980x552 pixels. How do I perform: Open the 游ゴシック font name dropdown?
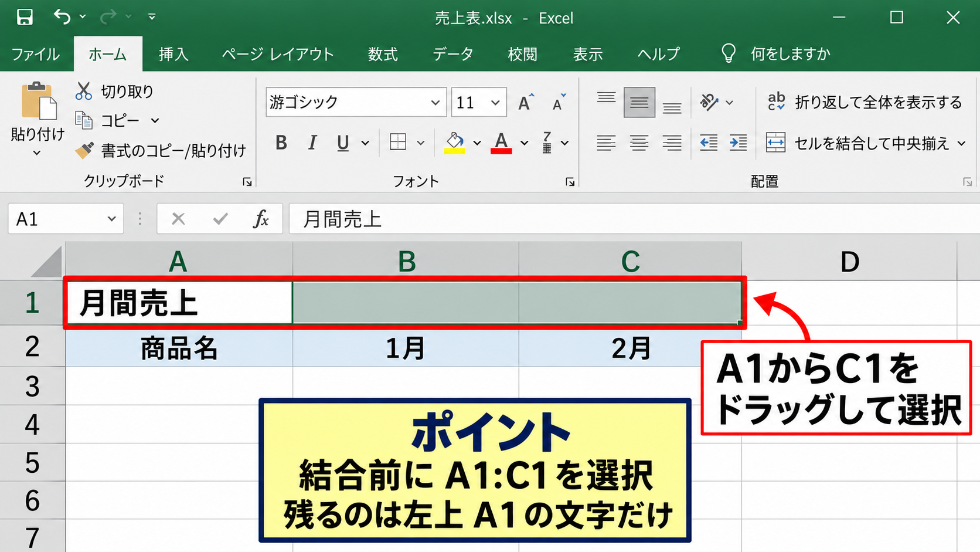pos(435,103)
